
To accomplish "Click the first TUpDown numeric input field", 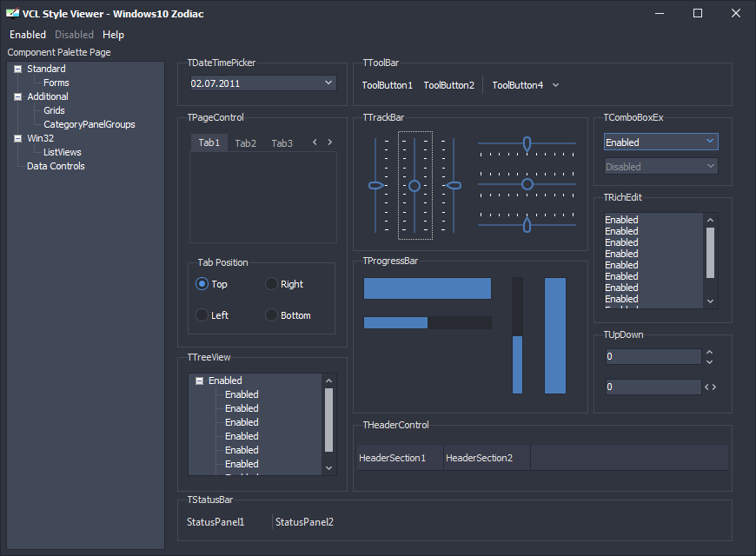I will coord(653,356).
